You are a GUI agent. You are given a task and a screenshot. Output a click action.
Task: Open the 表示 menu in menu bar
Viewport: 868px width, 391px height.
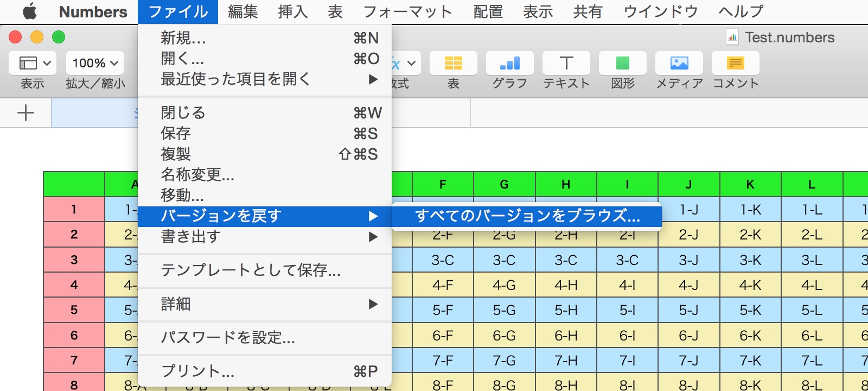[538, 11]
